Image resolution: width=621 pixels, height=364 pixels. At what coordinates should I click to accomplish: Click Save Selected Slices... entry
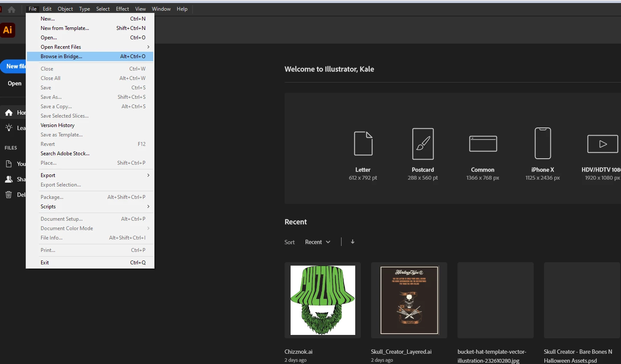click(90, 116)
